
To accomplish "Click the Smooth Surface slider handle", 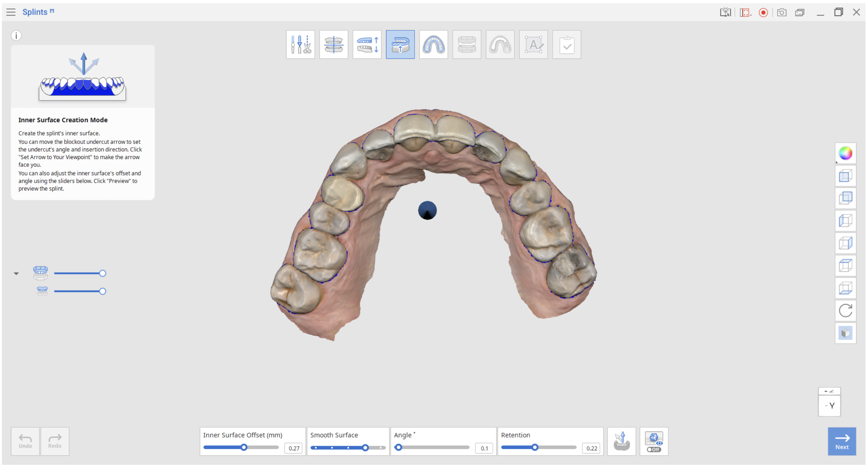I will (365, 448).
